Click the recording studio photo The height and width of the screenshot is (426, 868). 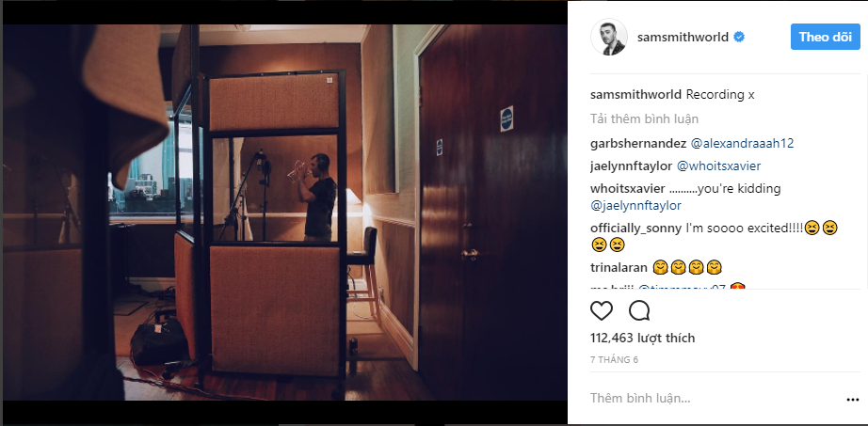point(285,213)
